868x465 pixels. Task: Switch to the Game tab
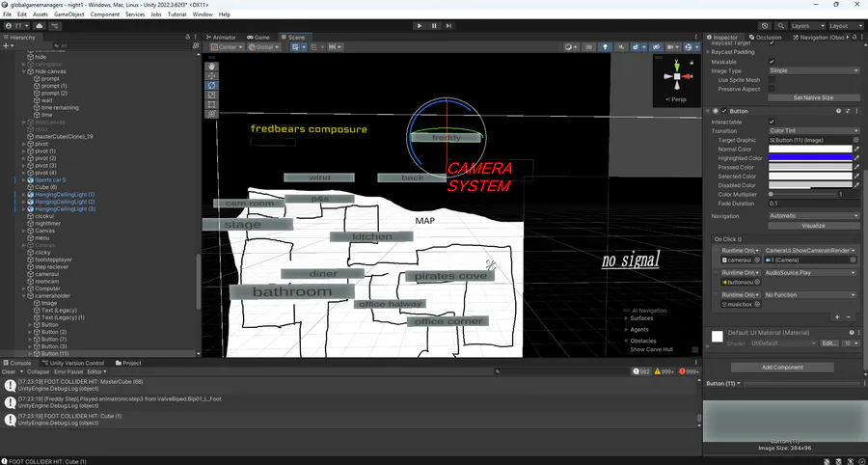tap(258, 37)
